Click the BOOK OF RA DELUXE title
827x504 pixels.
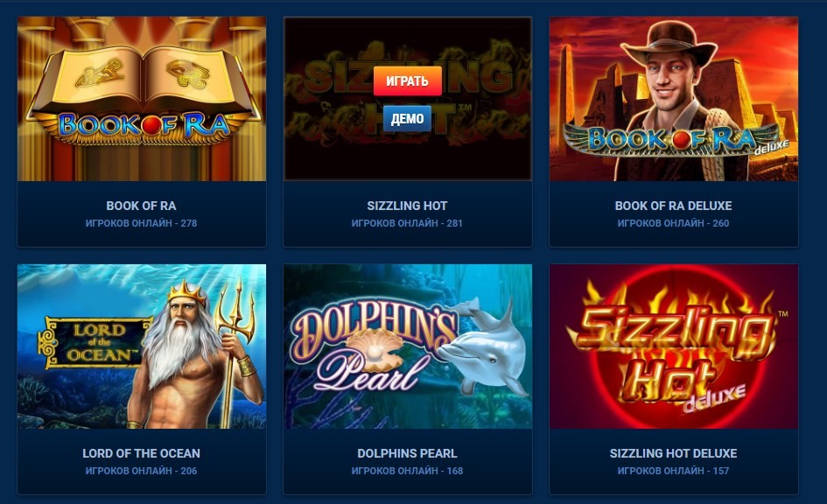tap(674, 206)
